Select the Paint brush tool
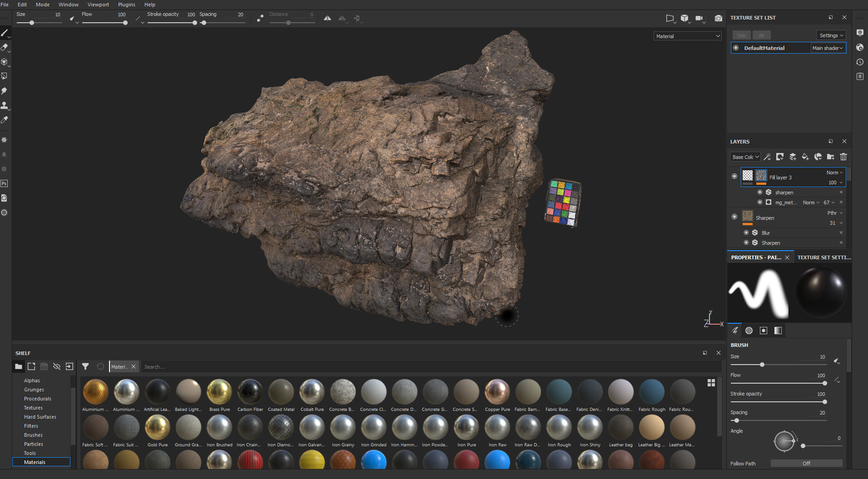The width and height of the screenshot is (868, 479). pyautogui.click(x=5, y=33)
